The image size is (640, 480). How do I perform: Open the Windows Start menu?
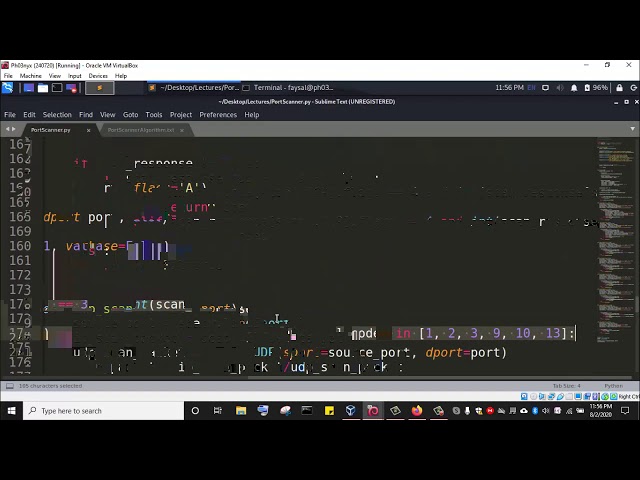coord(11,411)
